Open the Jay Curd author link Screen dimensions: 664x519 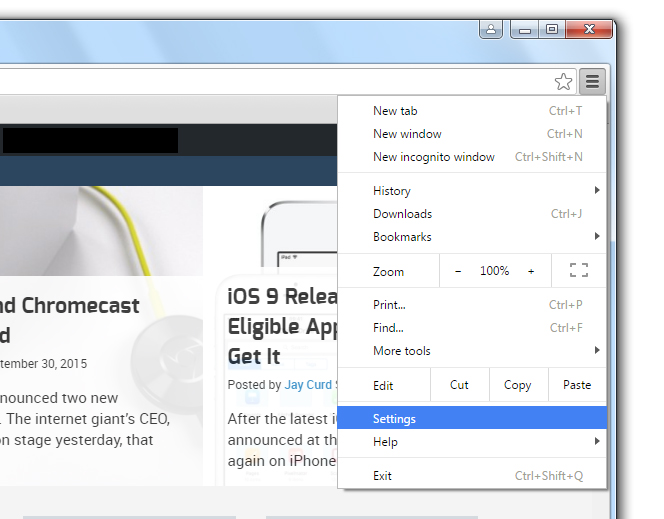click(x=308, y=384)
